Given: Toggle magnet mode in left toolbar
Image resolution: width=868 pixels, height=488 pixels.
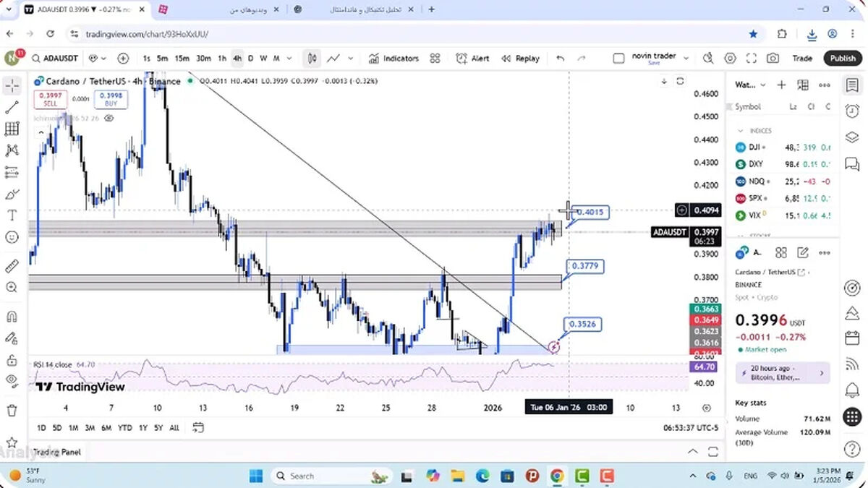Looking at the screenshot, I should coord(12,317).
